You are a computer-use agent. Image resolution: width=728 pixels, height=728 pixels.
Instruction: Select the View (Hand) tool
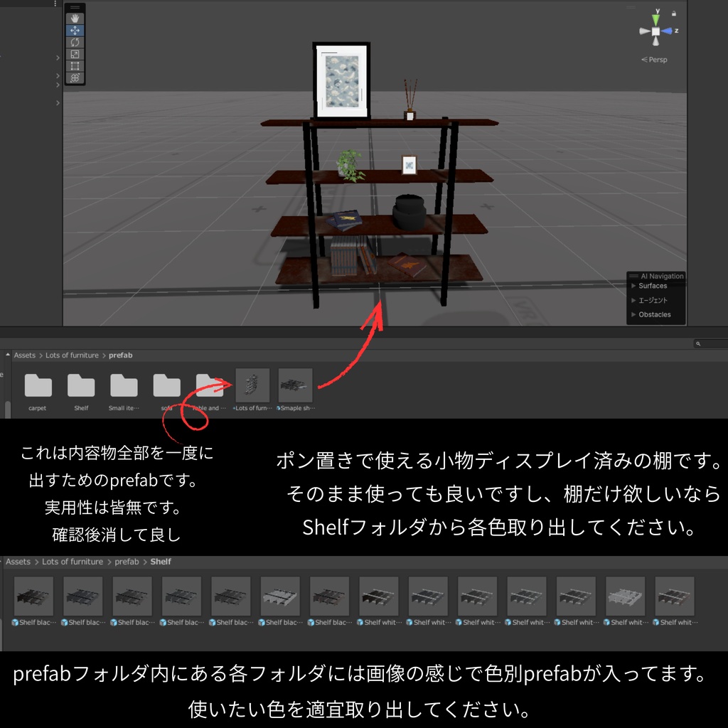(x=75, y=18)
